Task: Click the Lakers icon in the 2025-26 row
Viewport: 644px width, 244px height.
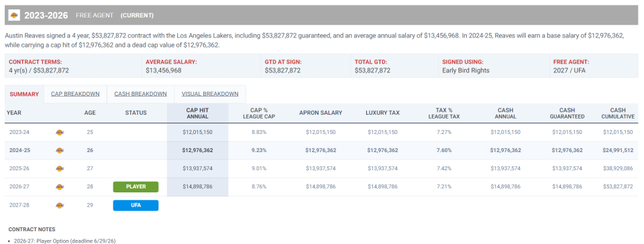Action: (60, 168)
